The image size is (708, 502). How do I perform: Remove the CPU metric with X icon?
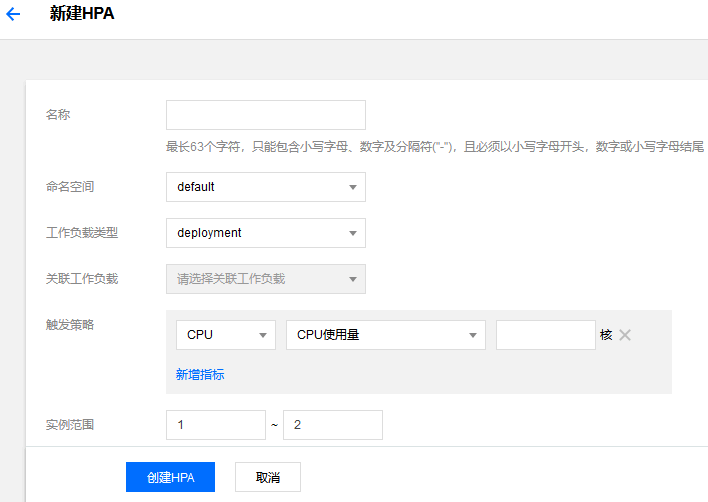click(x=625, y=335)
